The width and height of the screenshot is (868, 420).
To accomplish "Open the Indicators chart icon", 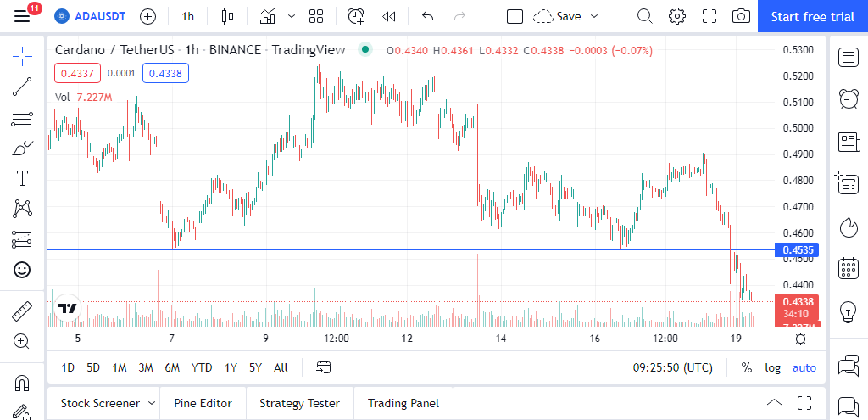I will pyautogui.click(x=268, y=17).
